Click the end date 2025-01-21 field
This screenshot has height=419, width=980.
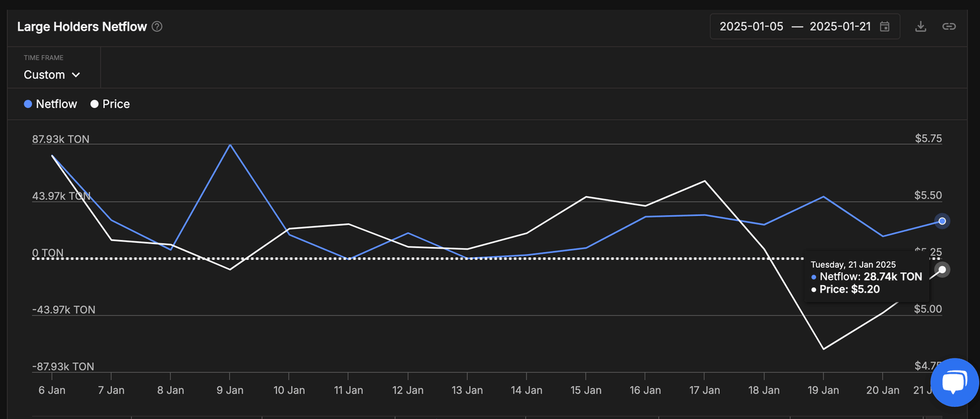tap(841, 27)
